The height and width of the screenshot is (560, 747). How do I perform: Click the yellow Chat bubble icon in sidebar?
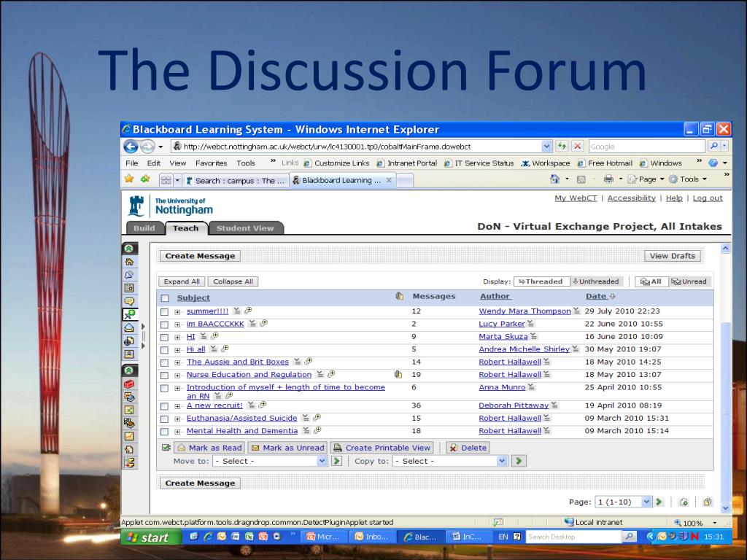coord(129,301)
